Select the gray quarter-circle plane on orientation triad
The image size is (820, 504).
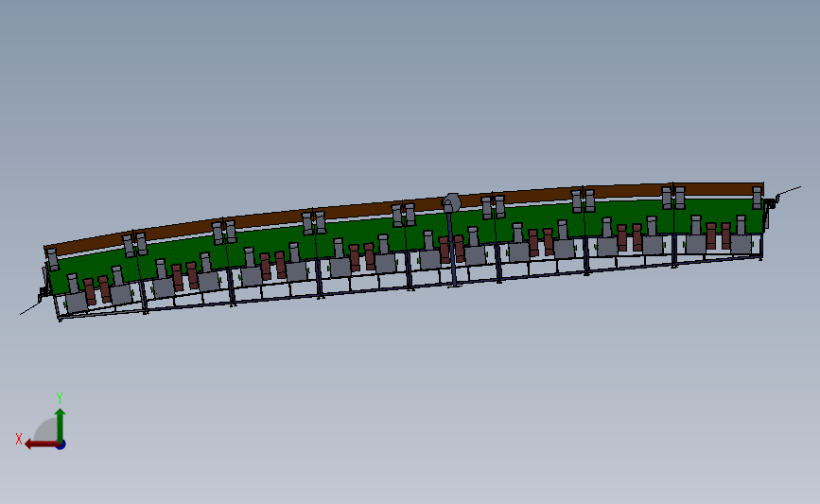pos(46,430)
